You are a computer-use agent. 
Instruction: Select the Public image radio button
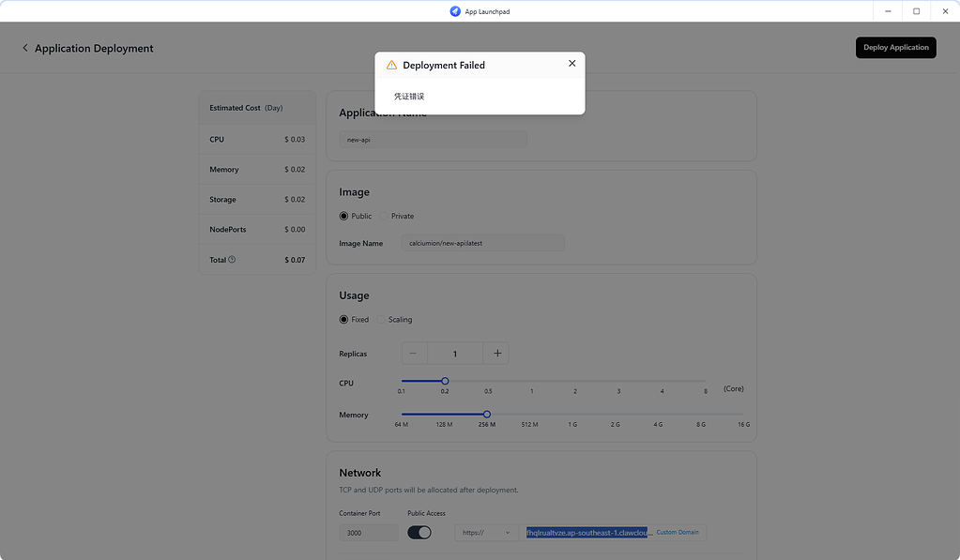(x=343, y=216)
